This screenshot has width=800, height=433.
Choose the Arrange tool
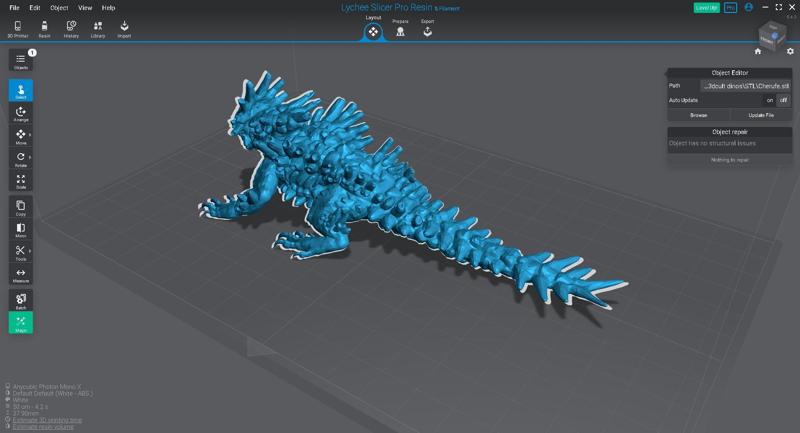(21, 113)
